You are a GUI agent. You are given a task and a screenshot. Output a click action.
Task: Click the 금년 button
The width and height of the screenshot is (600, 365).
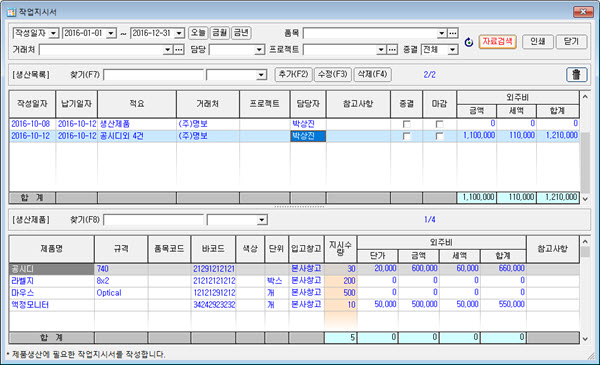(x=241, y=33)
